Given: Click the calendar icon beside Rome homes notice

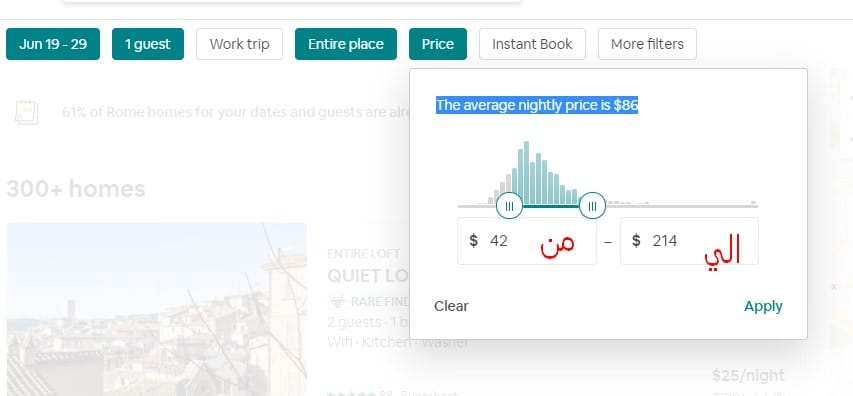Looking at the screenshot, I should click(x=27, y=113).
